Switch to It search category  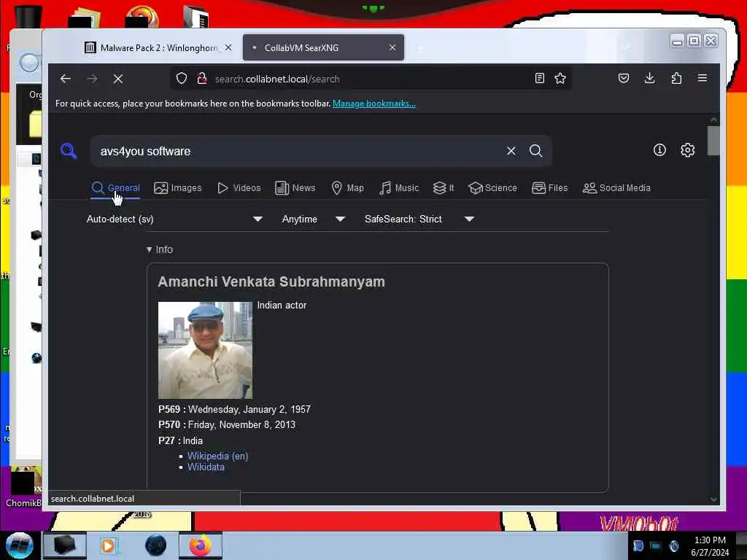pos(444,188)
